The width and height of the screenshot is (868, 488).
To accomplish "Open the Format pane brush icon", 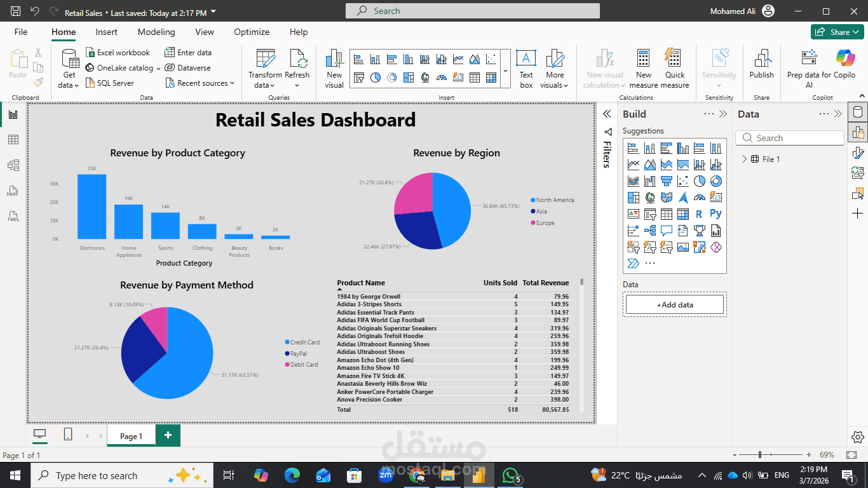I will pyautogui.click(x=858, y=152).
